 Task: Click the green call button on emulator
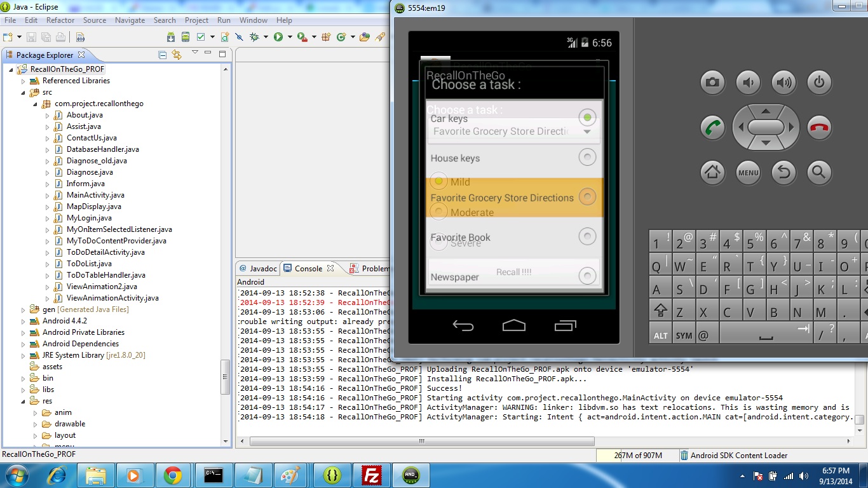click(x=713, y=127)
